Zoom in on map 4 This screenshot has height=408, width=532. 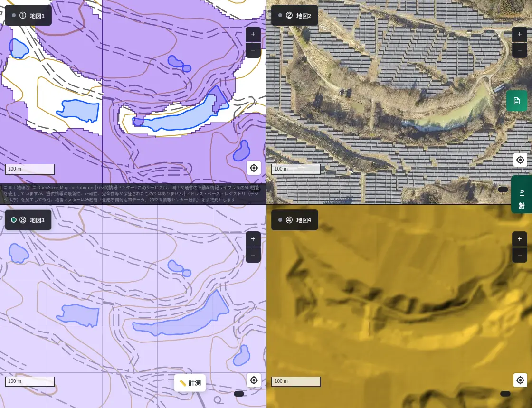pos(520,239)
